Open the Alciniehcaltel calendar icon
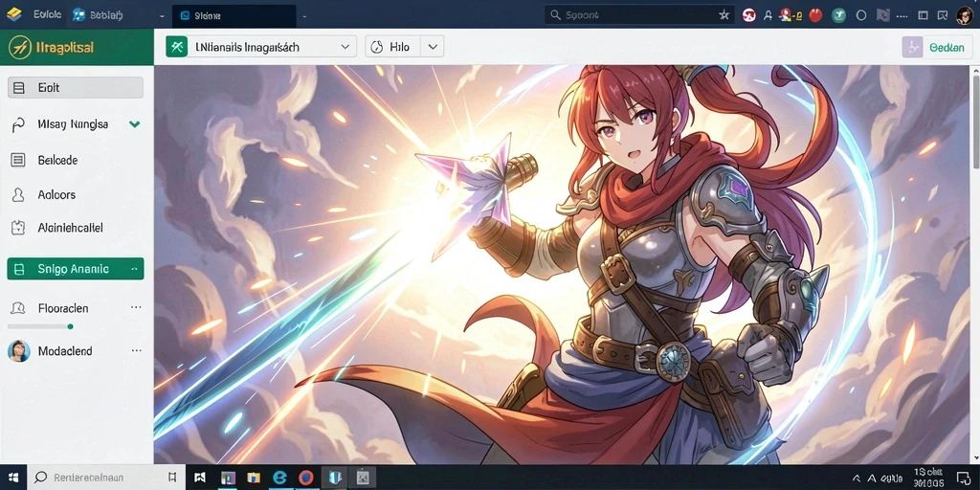Viewport: 980px width, 490px height. point(18,228)
